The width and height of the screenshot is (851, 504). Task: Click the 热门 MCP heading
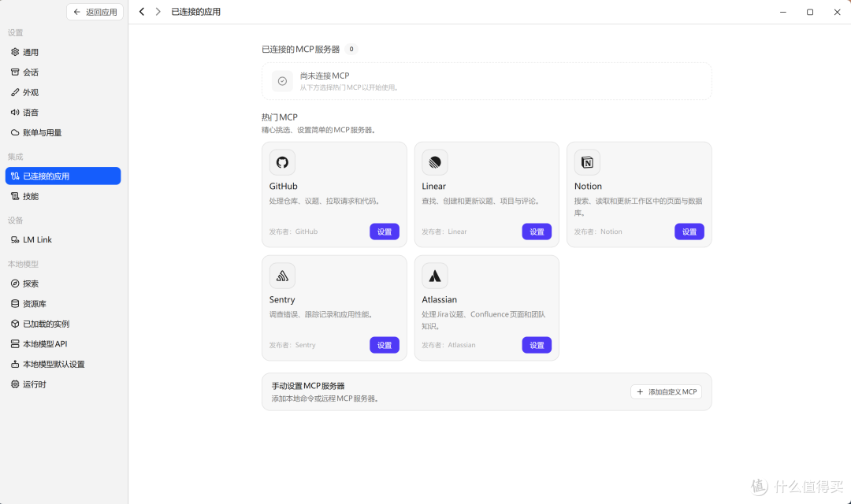(x=280, y=117)
